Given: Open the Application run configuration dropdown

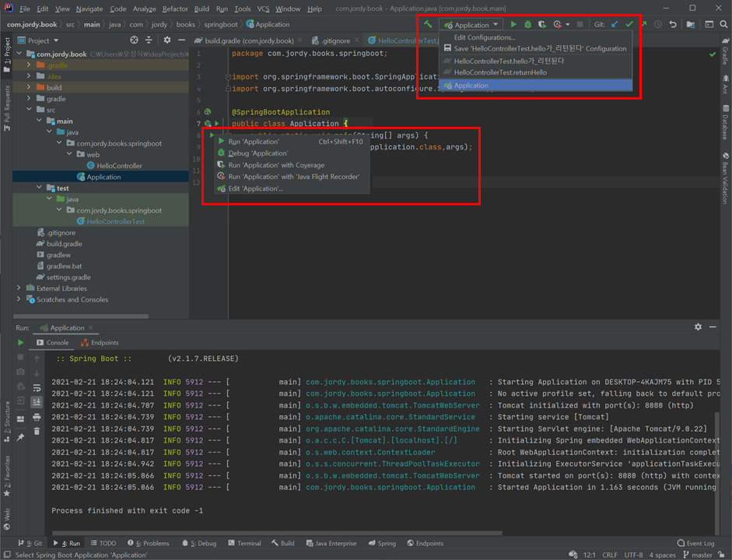Looking at the screenshot, I should (x=471, y=25).
